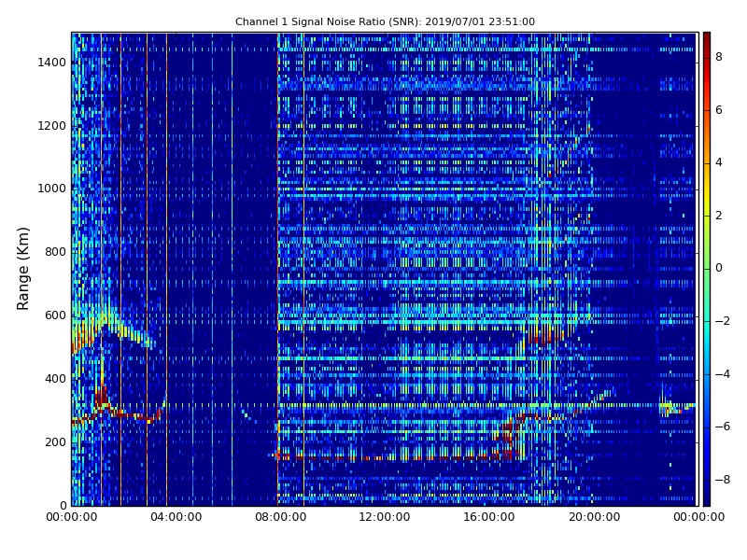Click the 600 range tick label
747x560 pixels.
click(x=55, y=315)
